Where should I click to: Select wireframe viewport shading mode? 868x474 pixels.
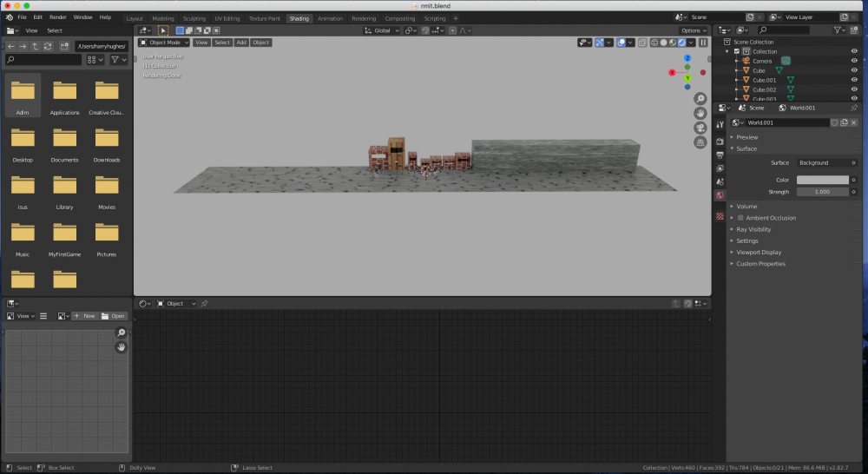[x=654, y=43]
